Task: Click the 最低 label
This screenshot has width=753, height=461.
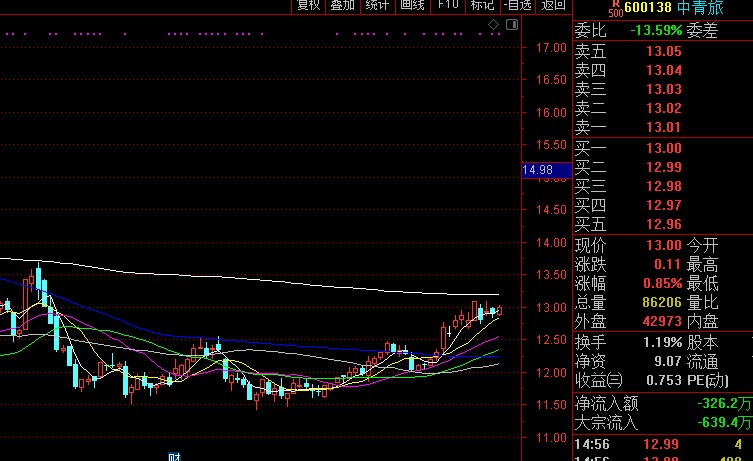Action: point(703,284)
